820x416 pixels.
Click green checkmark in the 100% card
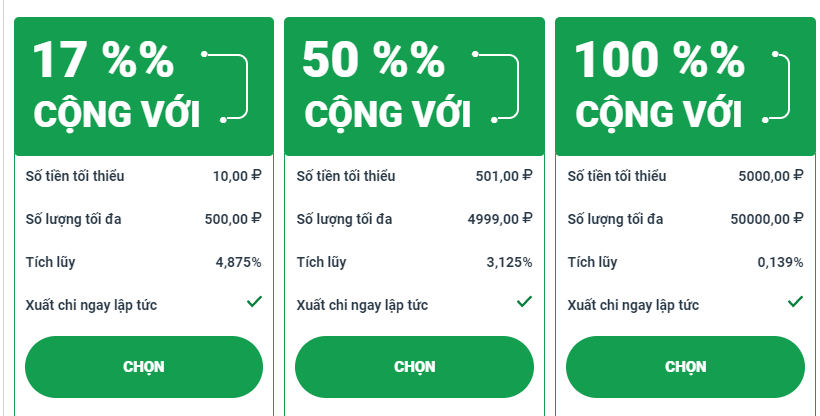pyautogui.click(x=795, y=301)
